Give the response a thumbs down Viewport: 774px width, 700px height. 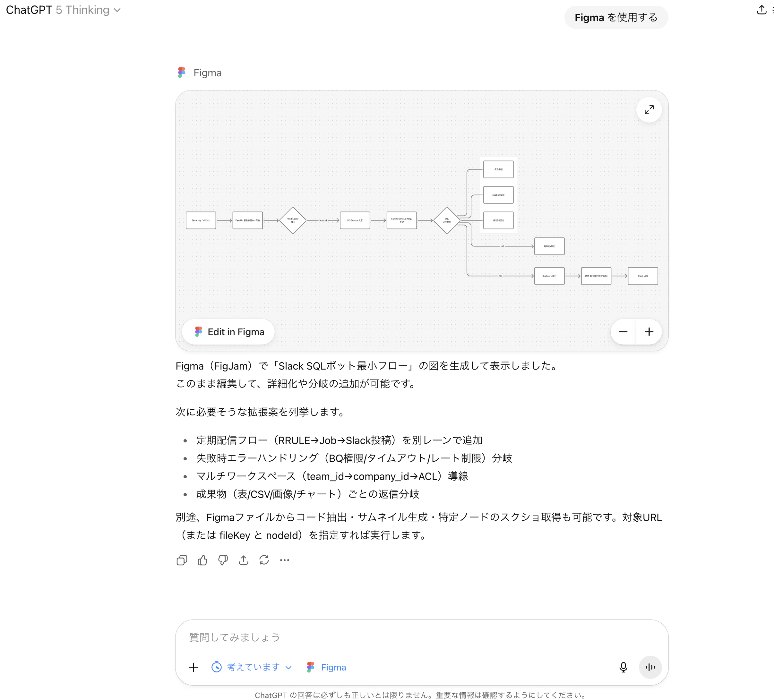223,560
